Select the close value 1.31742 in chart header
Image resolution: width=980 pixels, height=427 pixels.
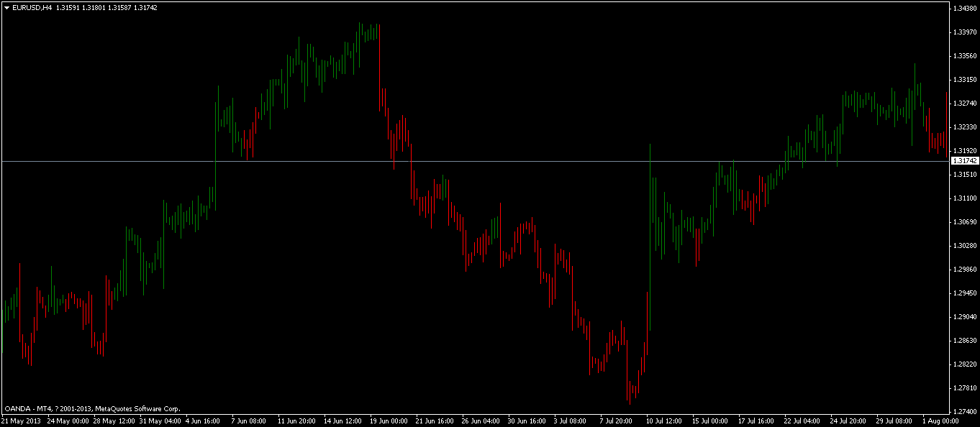pos(145,8)
